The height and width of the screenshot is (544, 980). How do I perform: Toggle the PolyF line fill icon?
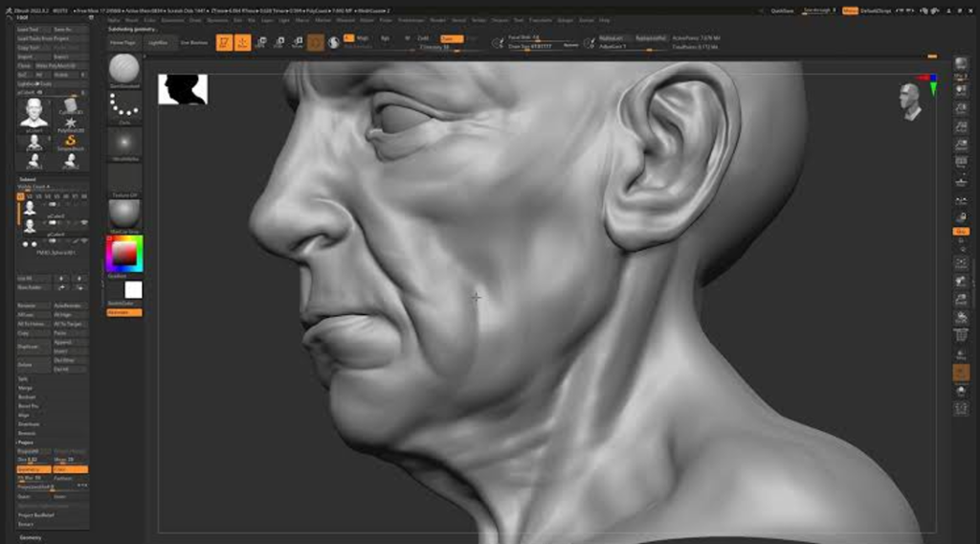[x=961, y=336]
